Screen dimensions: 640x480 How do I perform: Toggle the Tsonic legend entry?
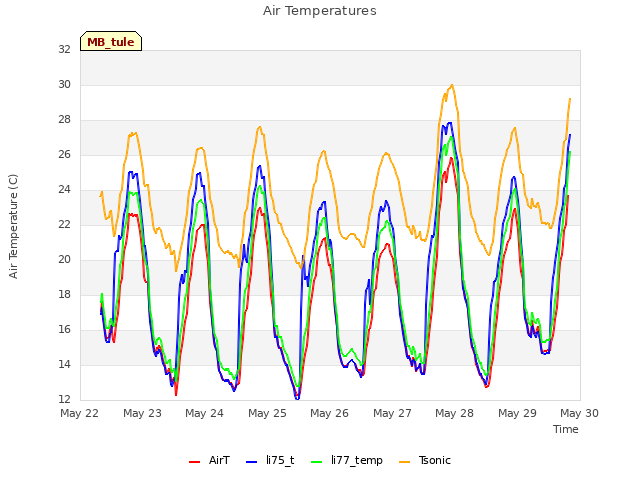click(424, 460)
